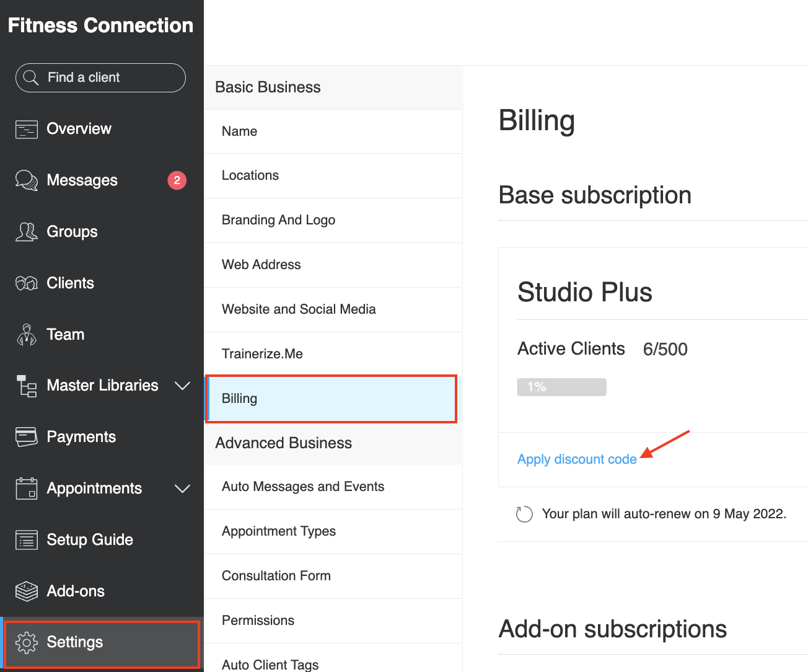Screen dimensions: 808x672
Task: Open Appointment Types settings
Action: [333, 531]
